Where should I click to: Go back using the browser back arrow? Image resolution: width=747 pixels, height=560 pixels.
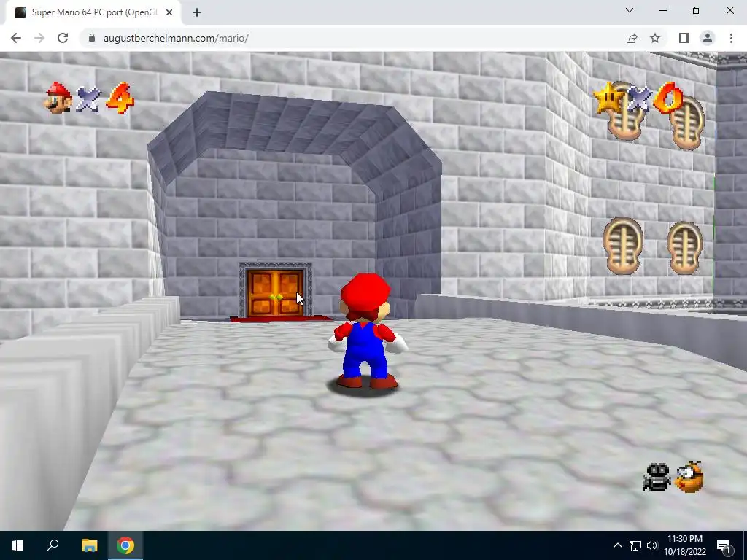[16, 38]
